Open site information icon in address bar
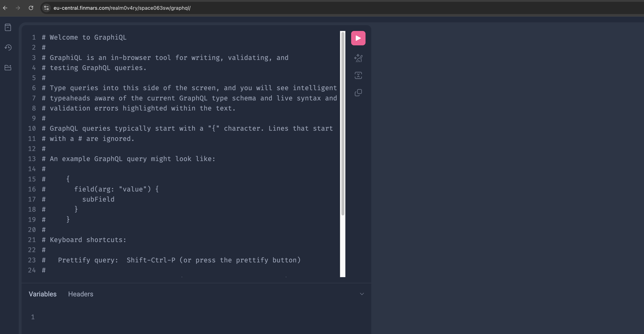The width and height of the screenshot is (644, 334). click(46, 8)
